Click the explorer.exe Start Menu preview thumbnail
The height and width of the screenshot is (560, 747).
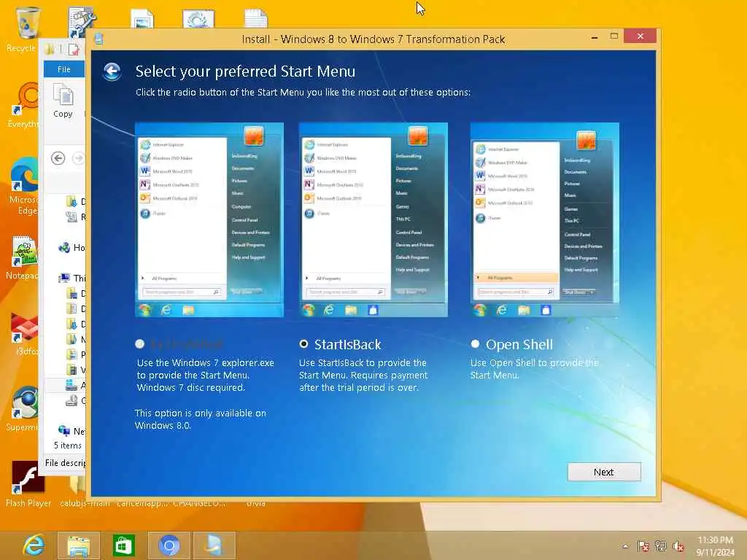(209, 220)
